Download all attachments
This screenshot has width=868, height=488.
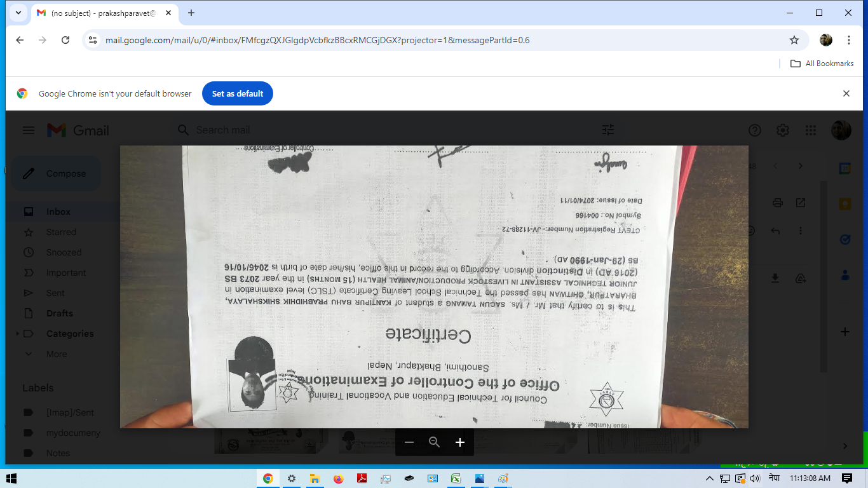tap(775, 278)
